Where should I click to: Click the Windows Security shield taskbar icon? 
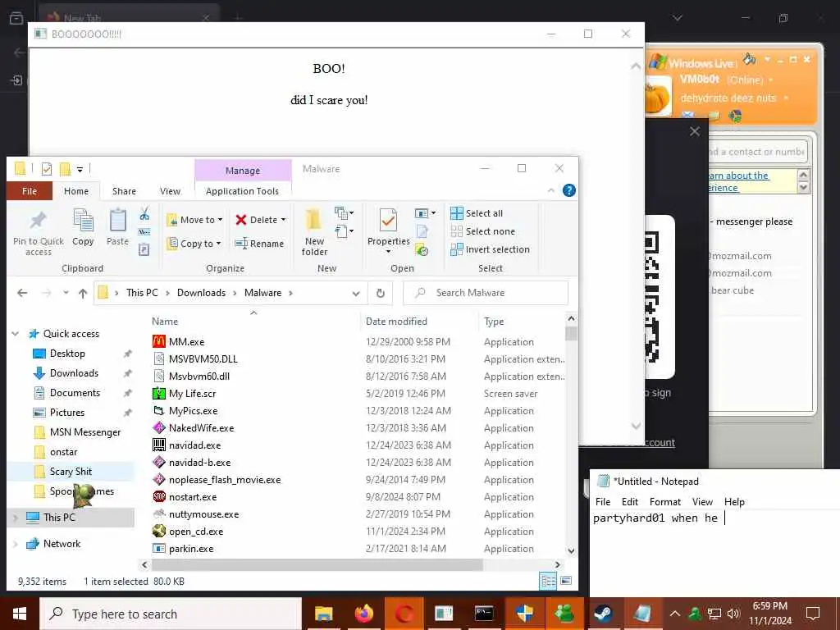[524, 614]
